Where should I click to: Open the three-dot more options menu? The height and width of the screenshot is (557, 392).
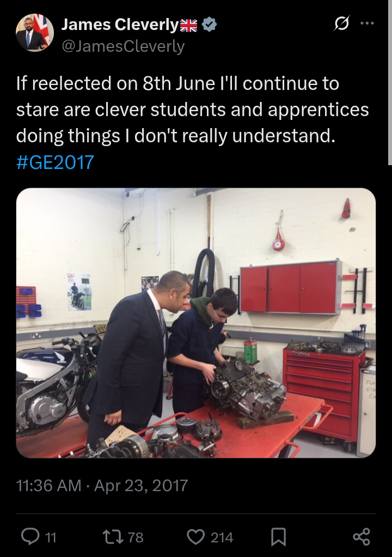(x=367, y=23)
